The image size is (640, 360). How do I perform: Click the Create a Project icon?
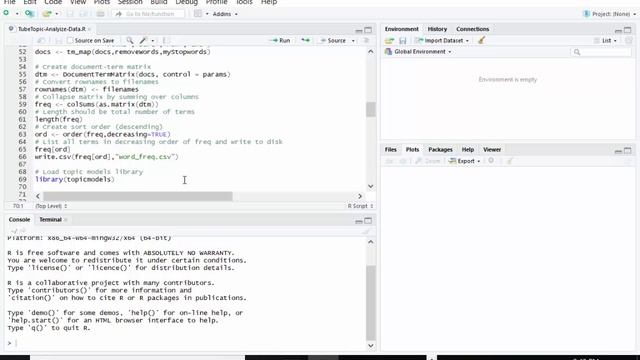(x=29, y=13)
